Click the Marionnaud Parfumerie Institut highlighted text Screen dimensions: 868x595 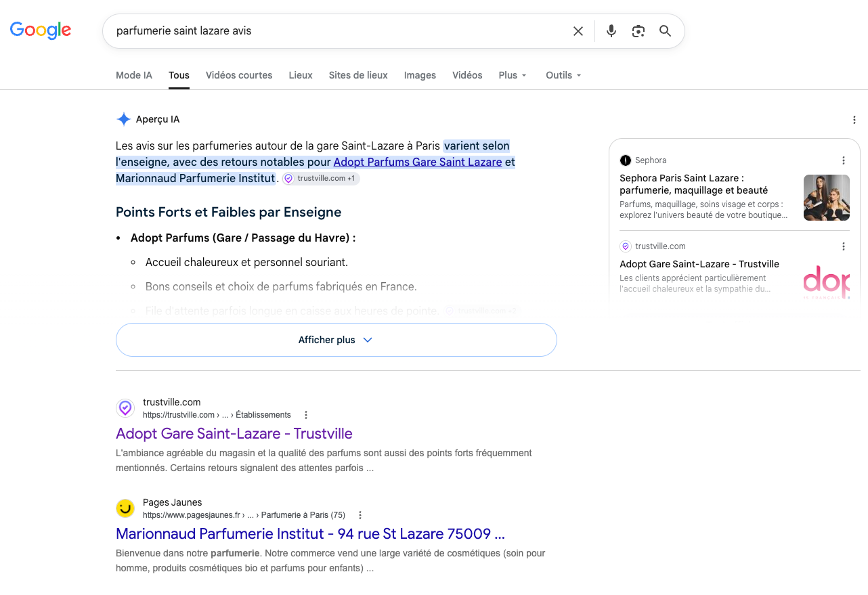pos(196,179)
